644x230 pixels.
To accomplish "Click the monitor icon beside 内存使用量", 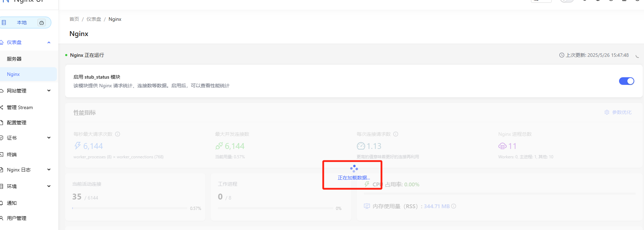I will click(x=367, y=206).
